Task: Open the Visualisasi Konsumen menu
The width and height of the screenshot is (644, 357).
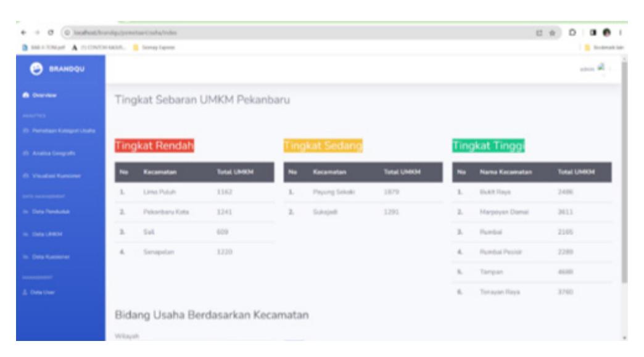Action: coord(52,176)
